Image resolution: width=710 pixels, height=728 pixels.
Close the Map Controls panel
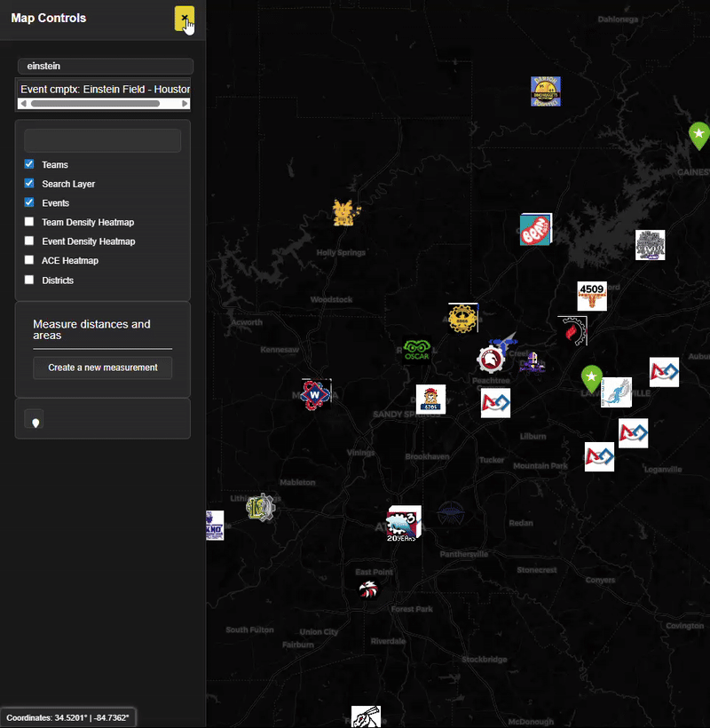pos(185,18)
